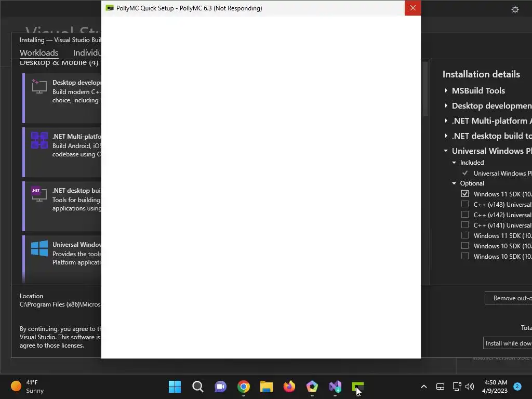532x399 pixels.
Task: Open the volume tray icon
Action: pos(470,387)
